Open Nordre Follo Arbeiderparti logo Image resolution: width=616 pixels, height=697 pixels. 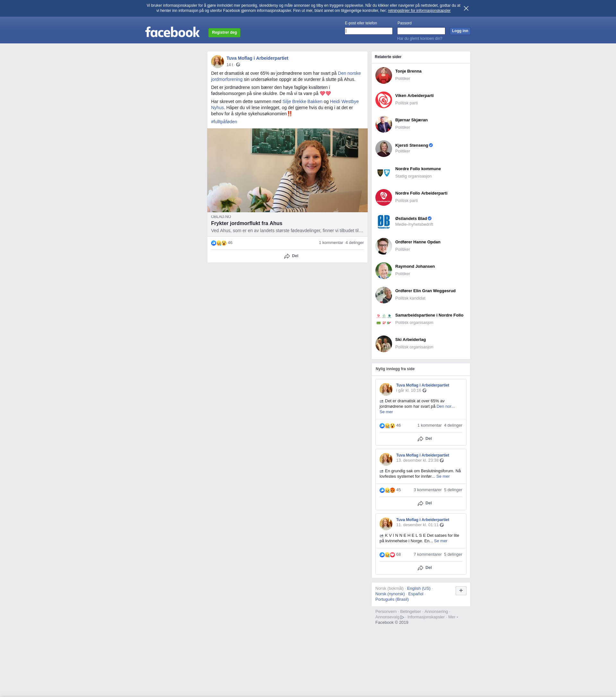pos(384,197)
